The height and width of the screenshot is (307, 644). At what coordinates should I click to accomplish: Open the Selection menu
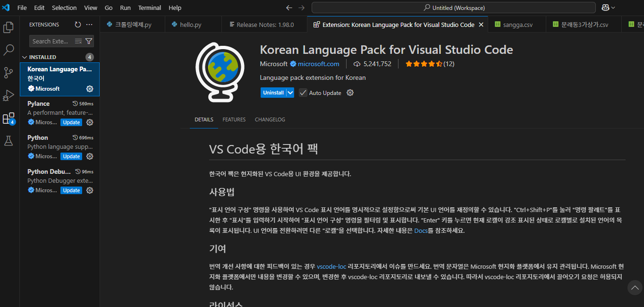(64, 8)
